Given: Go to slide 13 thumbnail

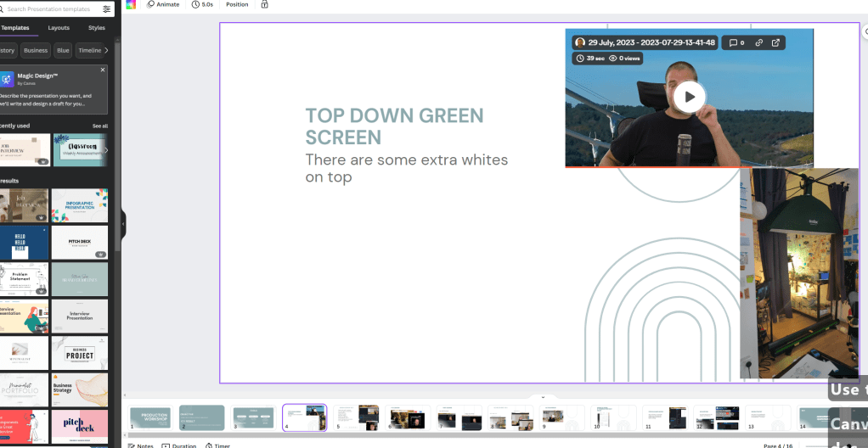Looking at the screenshot, I should [x=768, y=417].
